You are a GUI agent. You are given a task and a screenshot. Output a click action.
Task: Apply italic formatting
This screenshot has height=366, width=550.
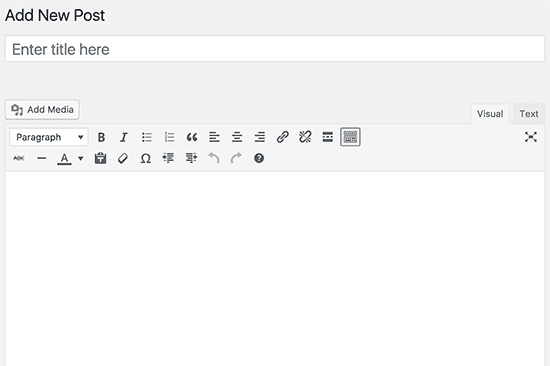tap(123, 137)
